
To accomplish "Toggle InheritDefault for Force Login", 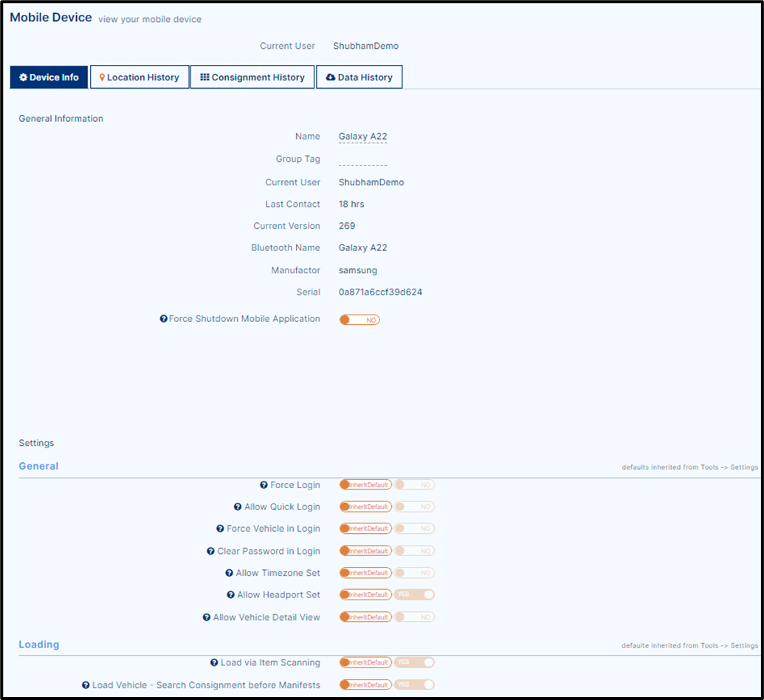I will (x=365, y=485).
